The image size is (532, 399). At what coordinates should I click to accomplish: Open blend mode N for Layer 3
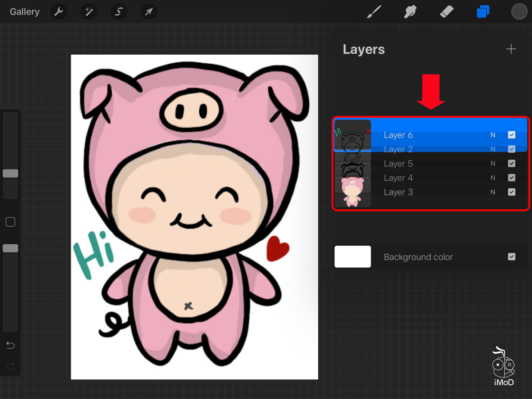coord(493,192)
